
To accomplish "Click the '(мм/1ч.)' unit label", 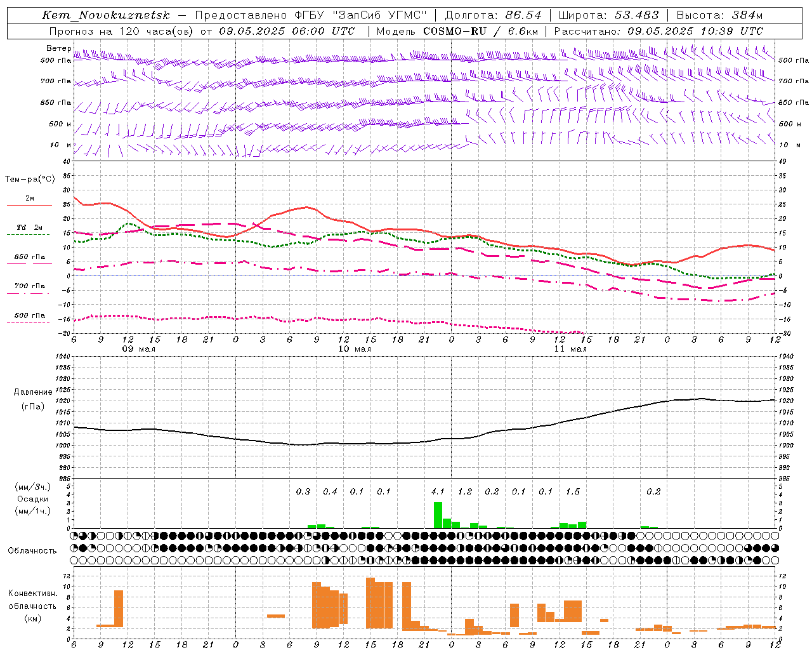I will (32, 511).
